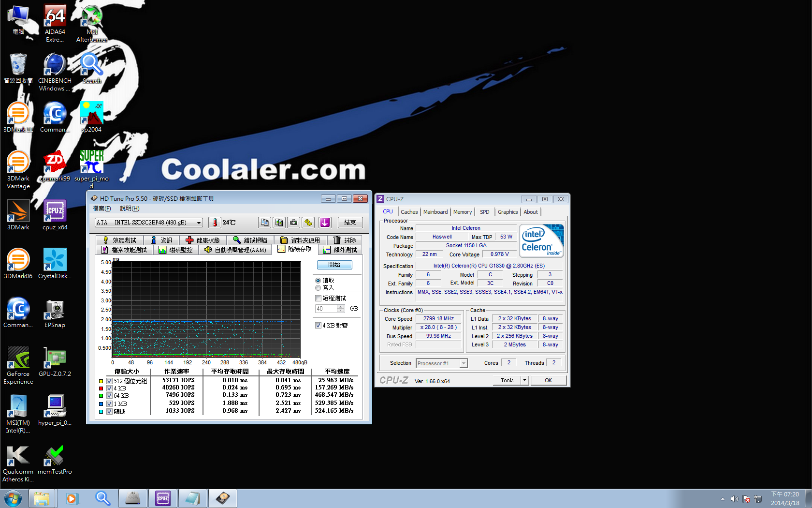The image size is (812, 508).
Task: Show hidden tray icons arrow
Action: pos(723,499)
